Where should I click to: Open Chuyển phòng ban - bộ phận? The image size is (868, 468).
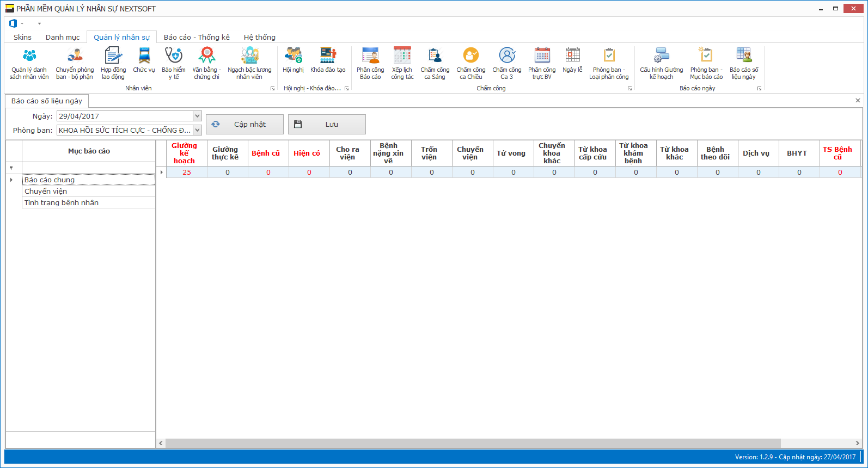click(75, 64)
